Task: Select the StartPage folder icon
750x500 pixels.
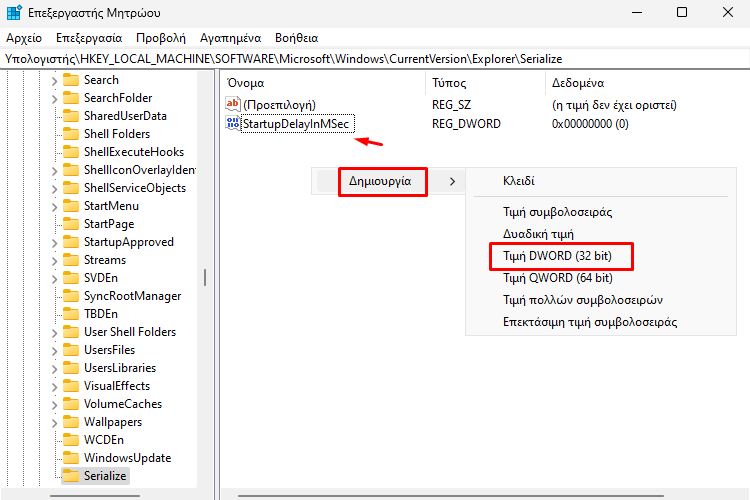Action: (71, 224)
